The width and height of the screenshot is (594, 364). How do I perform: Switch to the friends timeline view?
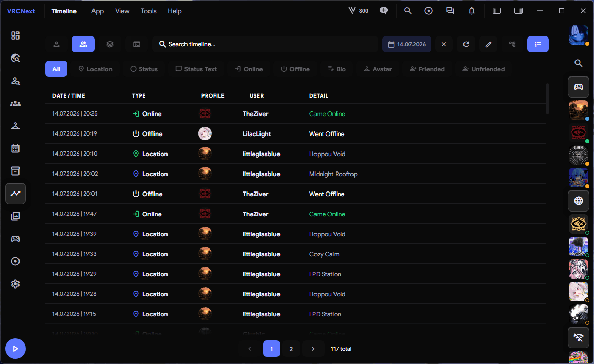[x=83, y=44]
